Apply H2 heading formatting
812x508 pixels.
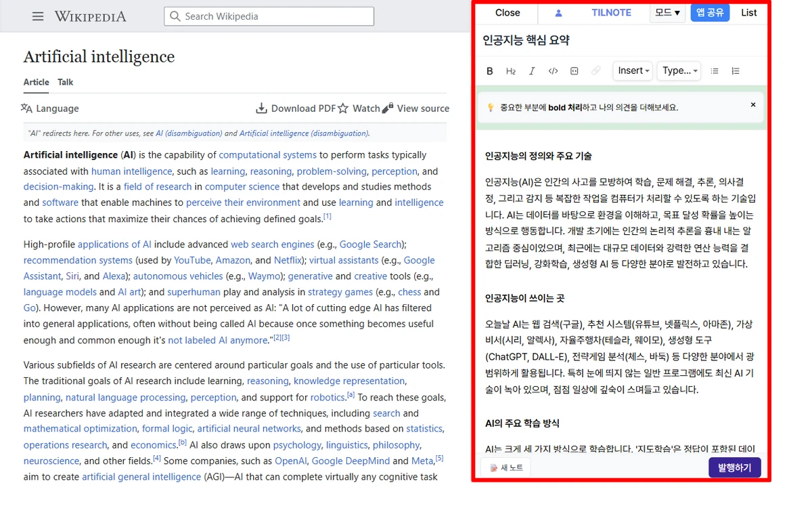(511, 71)
